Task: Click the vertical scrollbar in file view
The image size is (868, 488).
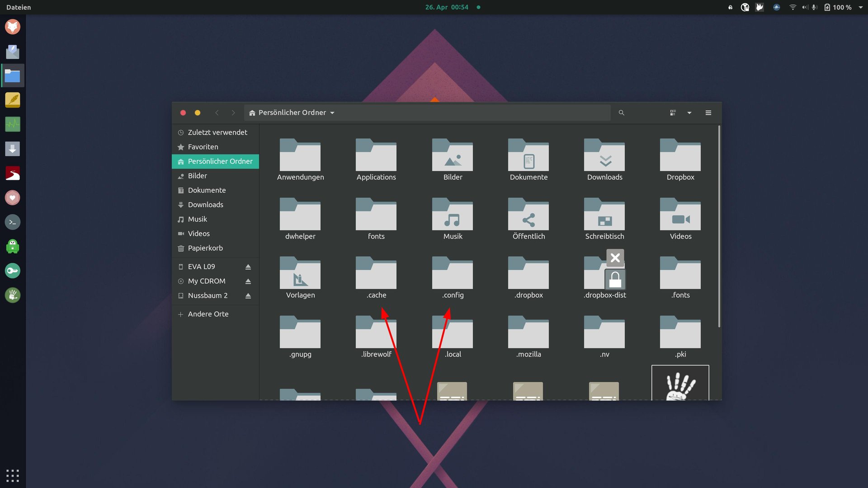Action: pyautogui.click(x=719, y=226)
